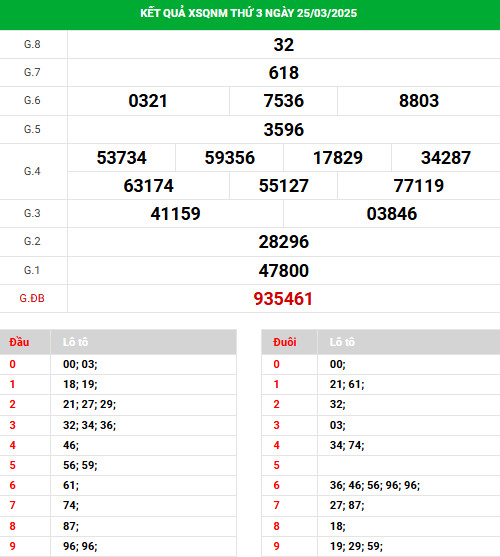Select G.6 number 8803

419,101
